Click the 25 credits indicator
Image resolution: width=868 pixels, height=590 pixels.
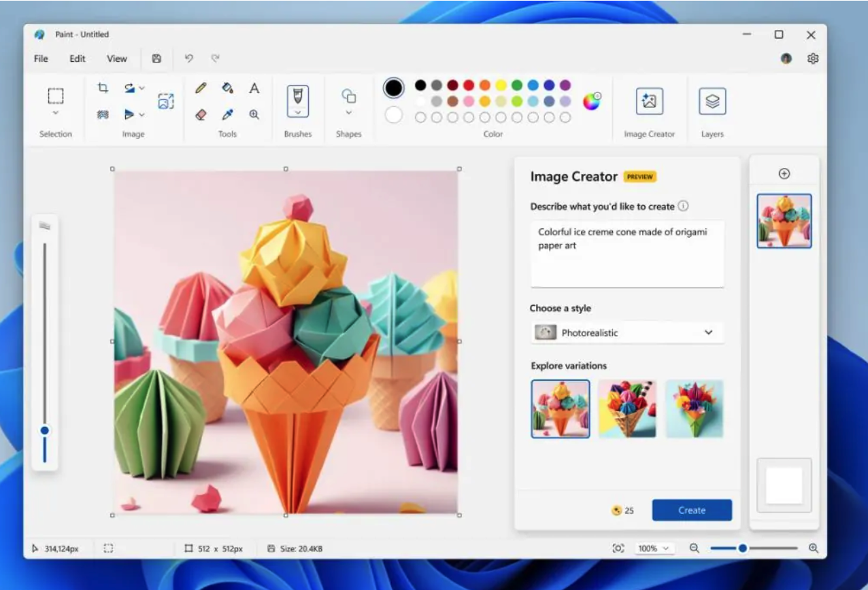tap(622, 510)
